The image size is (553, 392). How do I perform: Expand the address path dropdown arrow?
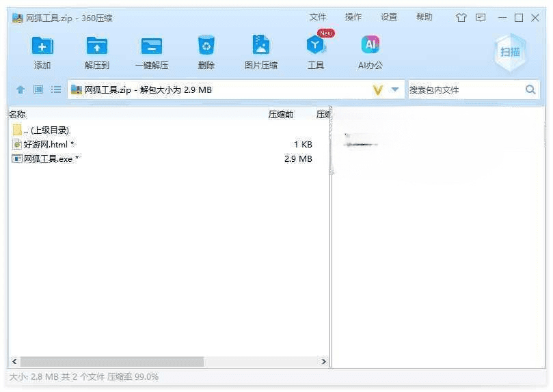(395, 89)
